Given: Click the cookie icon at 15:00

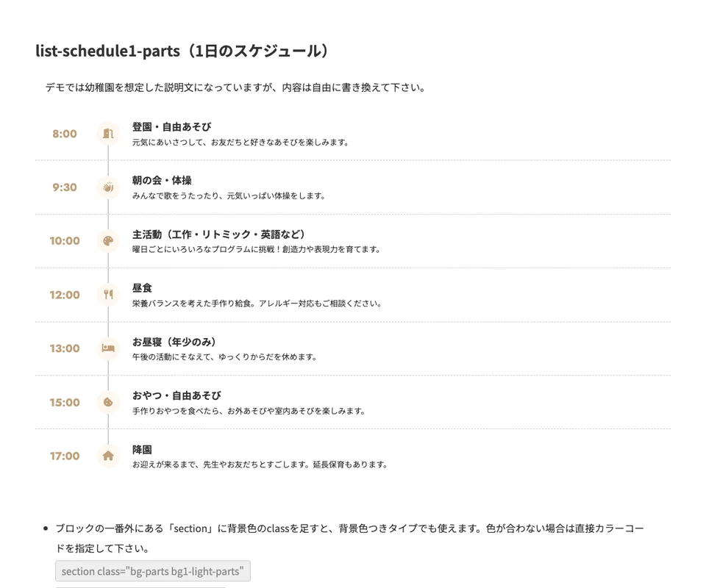Looking at the screenshot, I should click(108, 402).
